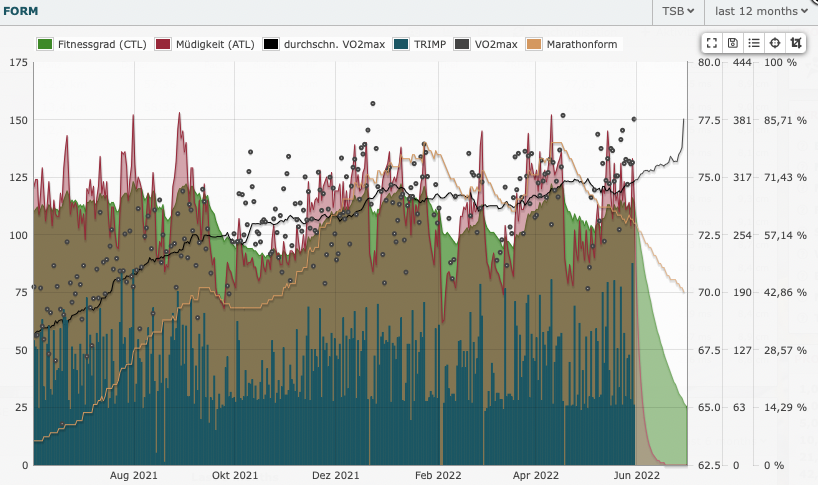
Task: Toggle Marathonform legend entry
Action: [573, 44]
